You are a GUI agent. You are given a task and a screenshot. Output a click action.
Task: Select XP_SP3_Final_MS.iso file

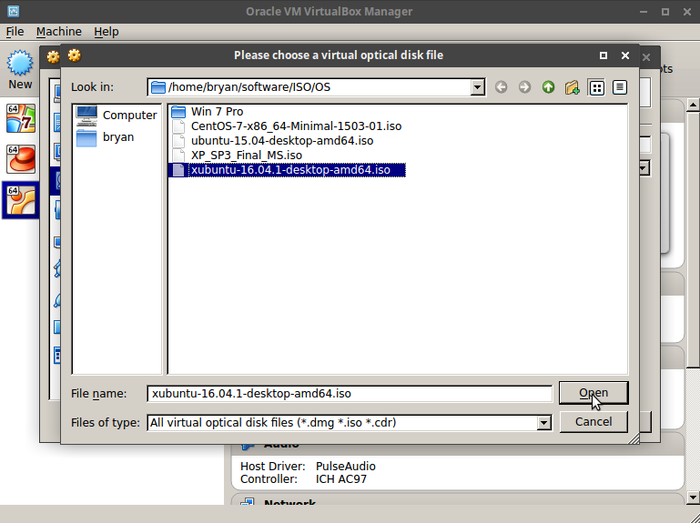pyautogui.click(x=237, y=155)
